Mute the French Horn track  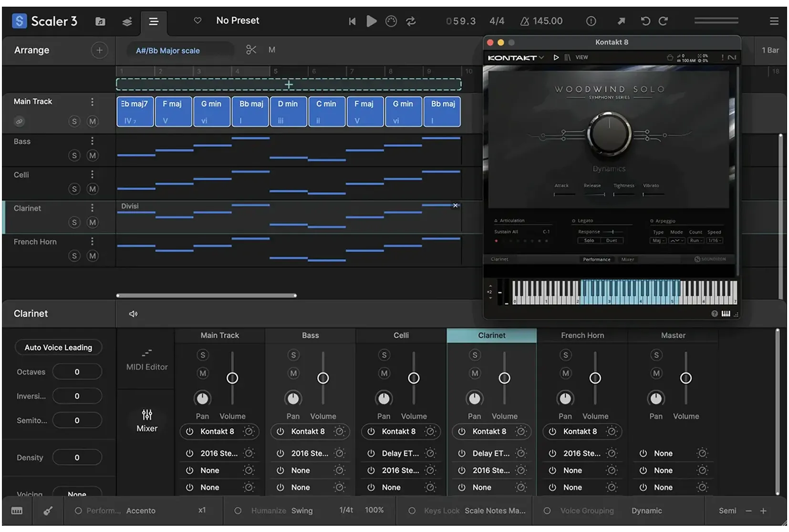93,256
